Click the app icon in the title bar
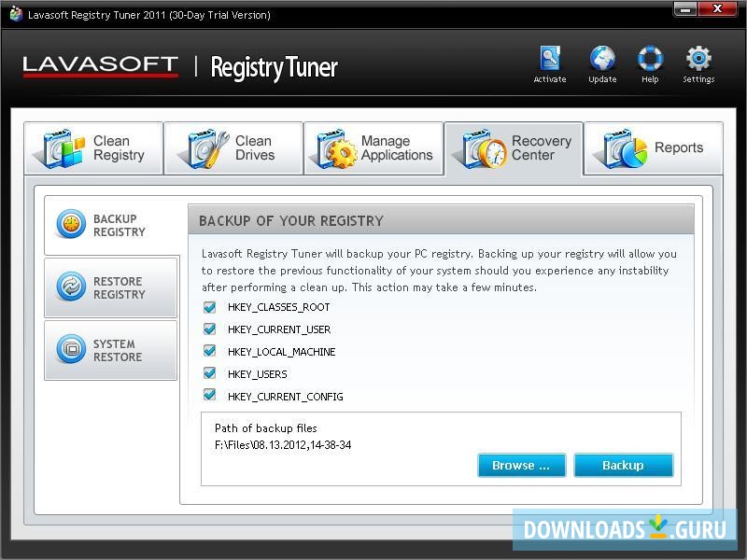This screenshot has width=747, height=560. point(16,14)
